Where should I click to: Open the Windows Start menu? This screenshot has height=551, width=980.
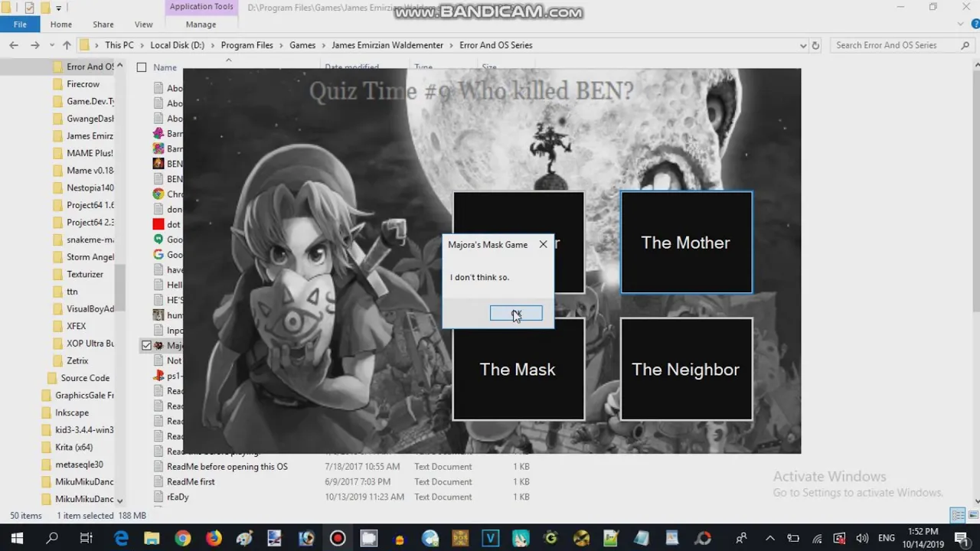(x=17, y=539)
